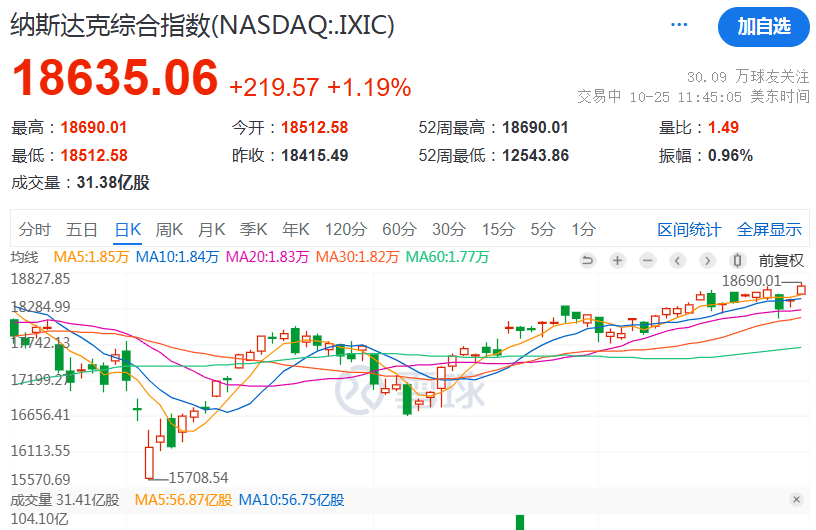Viewport: 816px width, 530px height.
Task: Click the chart reset undo arrow icon
Action: pos(588,260)
